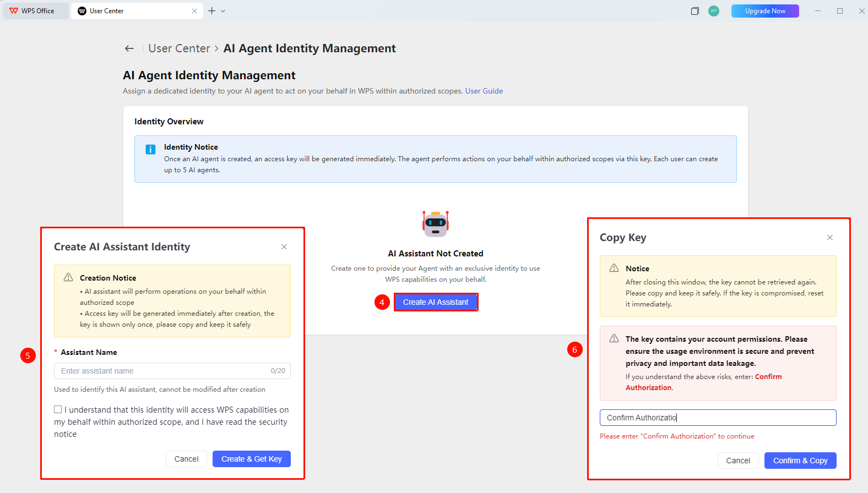
Task: Cancel the Copy Key dialog
Action: (x=738, y=461)
